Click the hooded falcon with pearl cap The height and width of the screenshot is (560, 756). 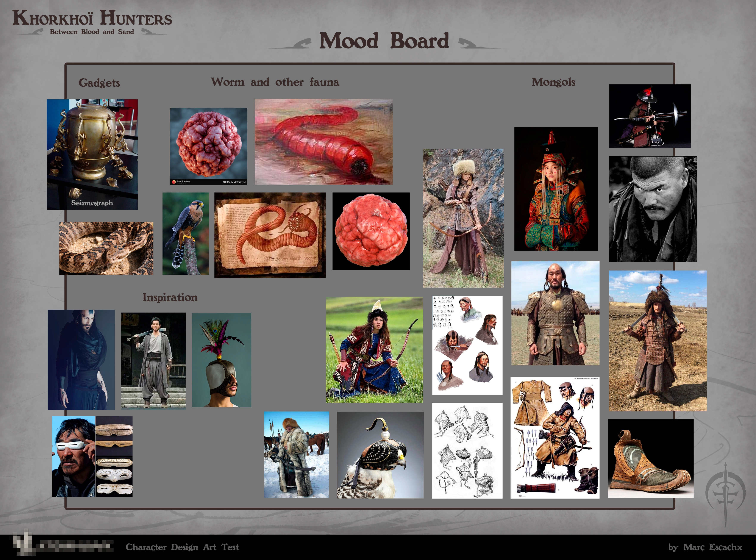[380, 455]
